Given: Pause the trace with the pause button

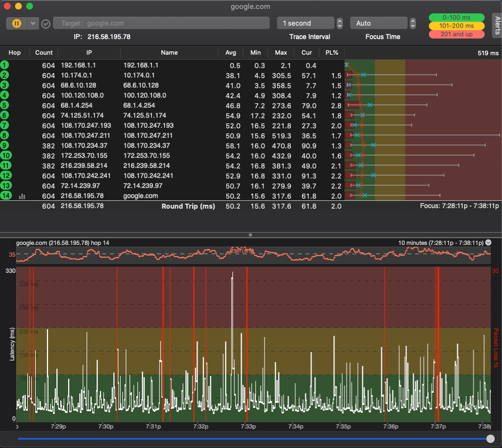Looking at the screenshot, I should click(x=17, y=23).
